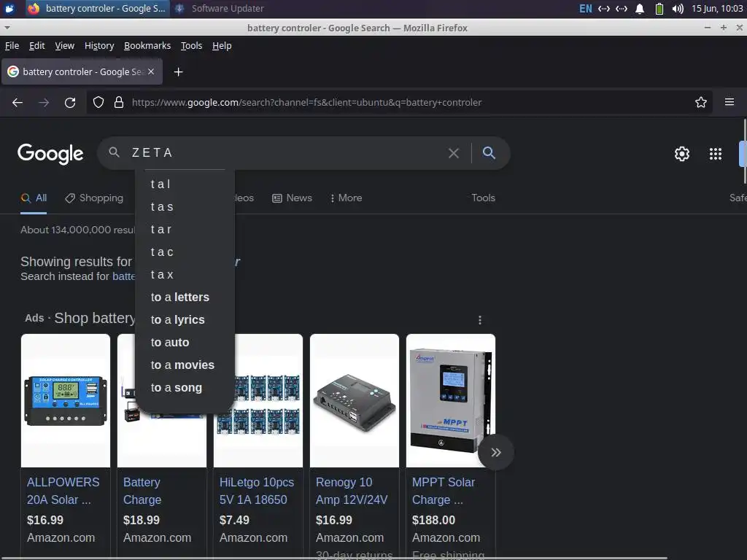Screen dimensions: 747x560
Task: Choose the 't a x' suggestion
Action: [x=185, y=275]
